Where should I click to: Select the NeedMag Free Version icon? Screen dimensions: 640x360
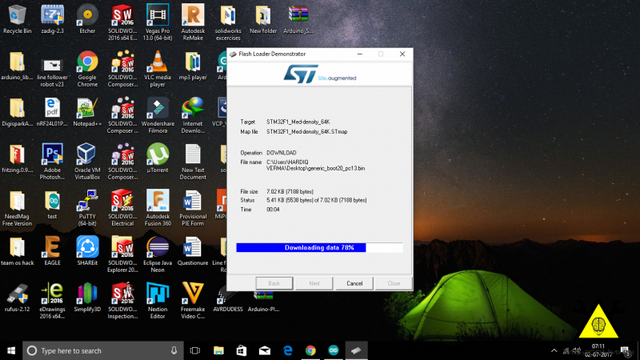tap(17, 208)
